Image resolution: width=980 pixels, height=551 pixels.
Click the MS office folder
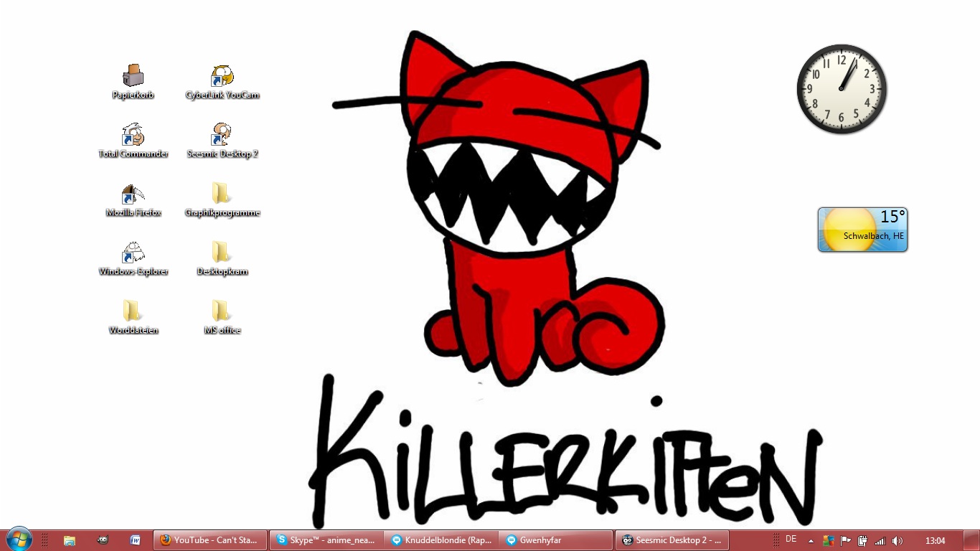pyautogui.click(x=222, y=311)
